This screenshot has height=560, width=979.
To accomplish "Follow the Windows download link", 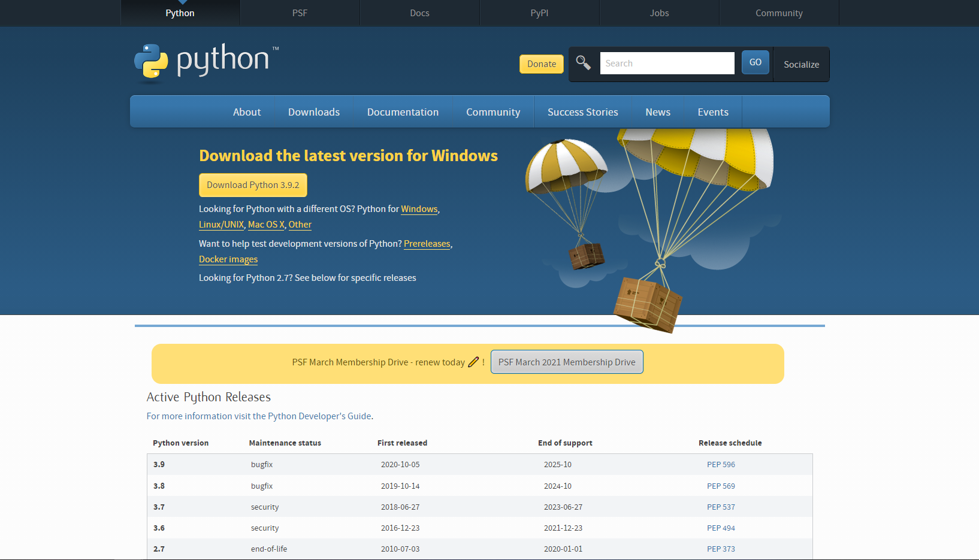I will pos(419,209).
